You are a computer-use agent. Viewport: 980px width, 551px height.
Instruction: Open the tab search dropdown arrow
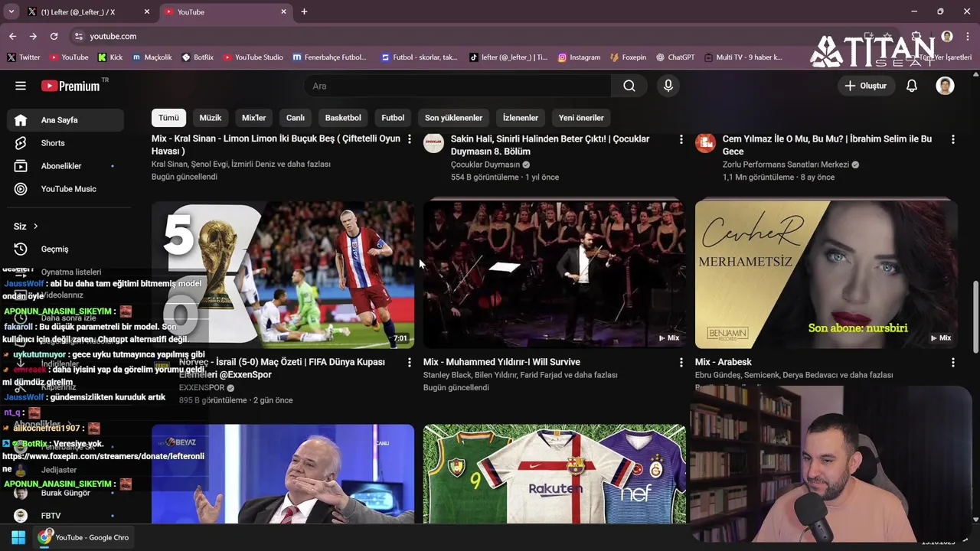11,12
